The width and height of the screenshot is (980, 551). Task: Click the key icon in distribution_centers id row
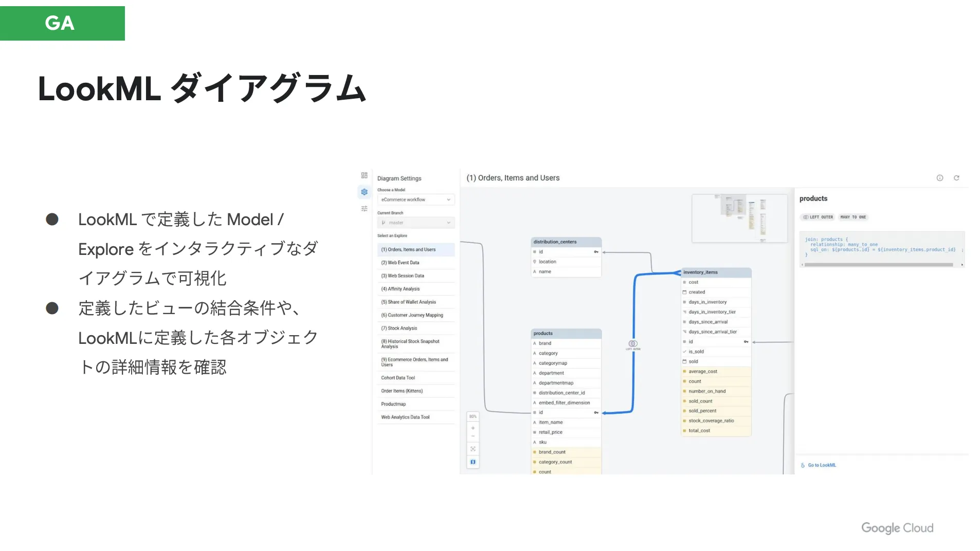click(596, 252)
